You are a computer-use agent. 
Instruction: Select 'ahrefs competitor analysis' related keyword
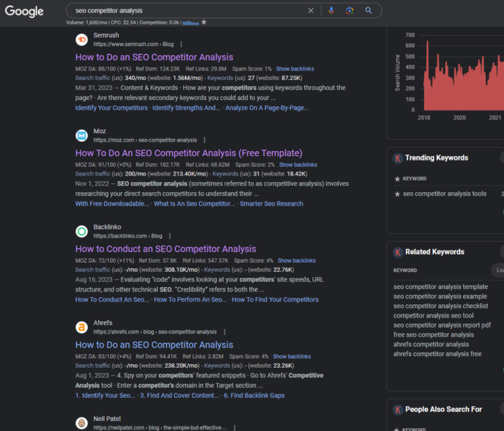pyautogui.click(x=431, y=345)
